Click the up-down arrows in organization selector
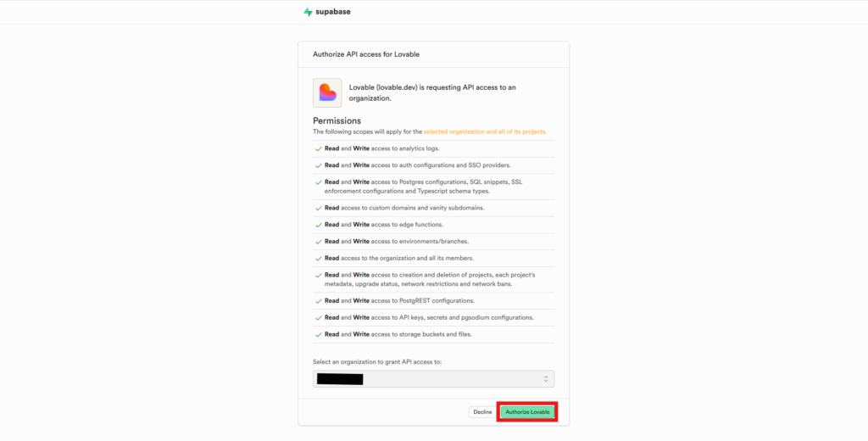 546,379
